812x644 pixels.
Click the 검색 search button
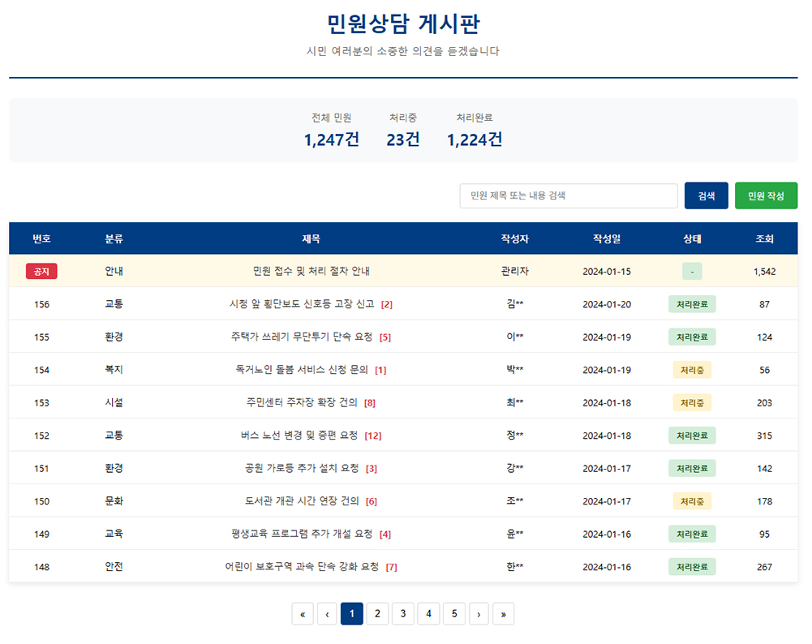click(706, 195)
